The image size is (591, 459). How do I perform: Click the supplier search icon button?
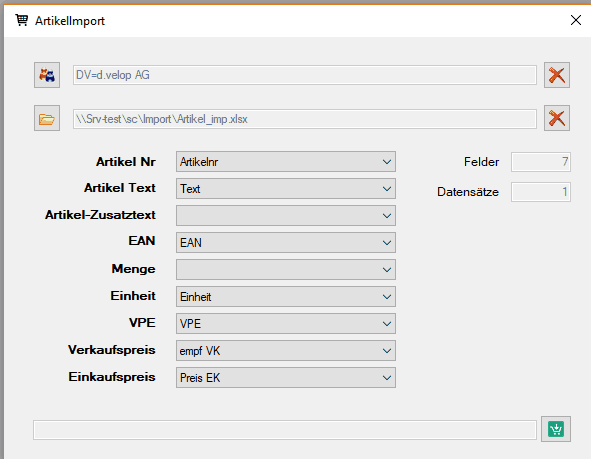click(47, 75)
